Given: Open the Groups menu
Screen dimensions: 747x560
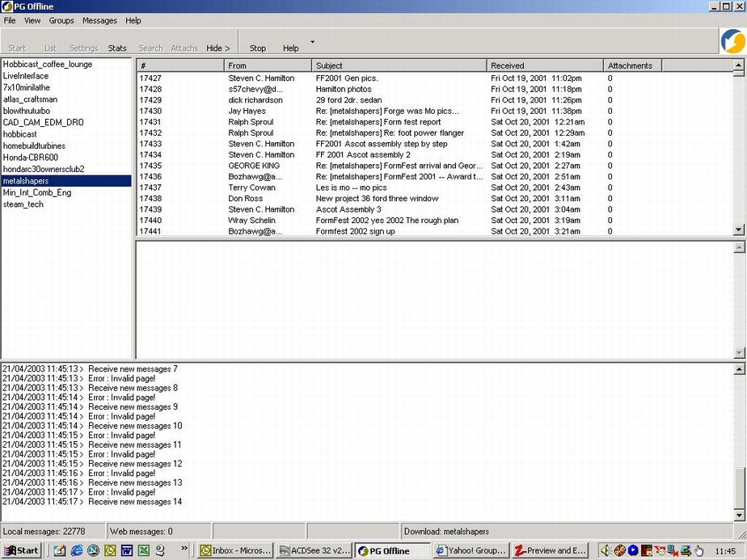Looking at the screenshot, I should click(x=61, y=20).
